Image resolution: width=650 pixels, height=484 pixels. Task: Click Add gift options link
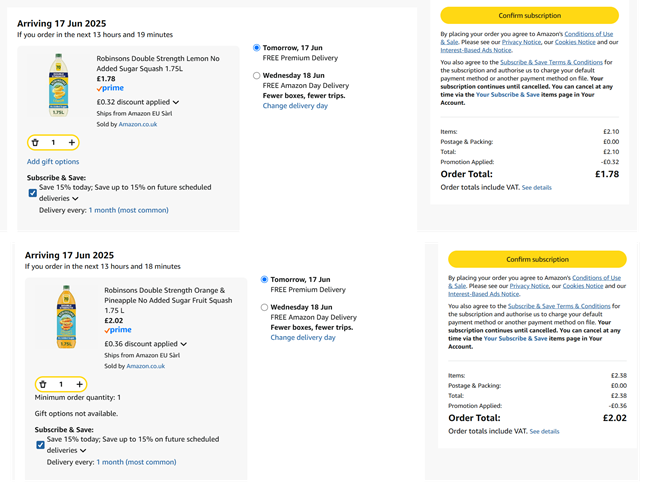pyautogui.click(x=53, y=162)
